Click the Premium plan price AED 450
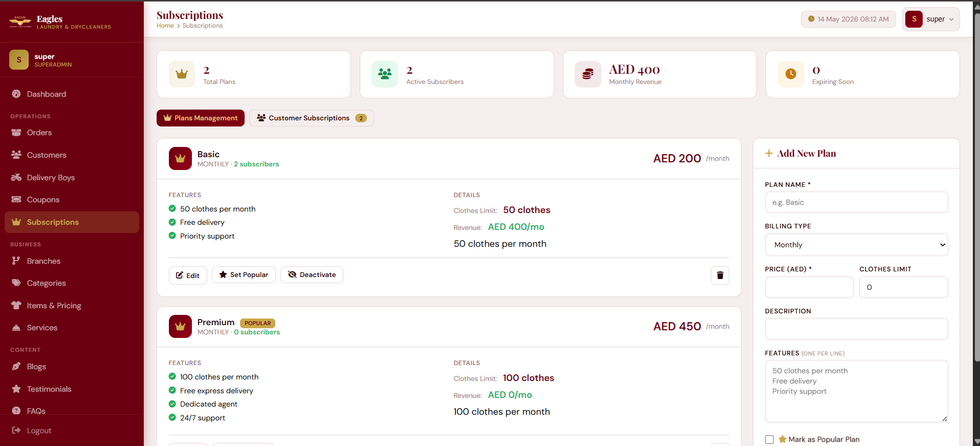 (677, 327)
